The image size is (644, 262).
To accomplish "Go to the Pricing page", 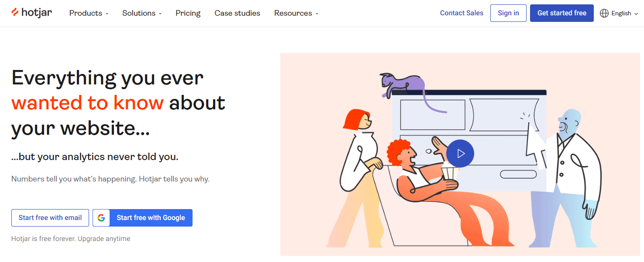I will pos(188,13).
